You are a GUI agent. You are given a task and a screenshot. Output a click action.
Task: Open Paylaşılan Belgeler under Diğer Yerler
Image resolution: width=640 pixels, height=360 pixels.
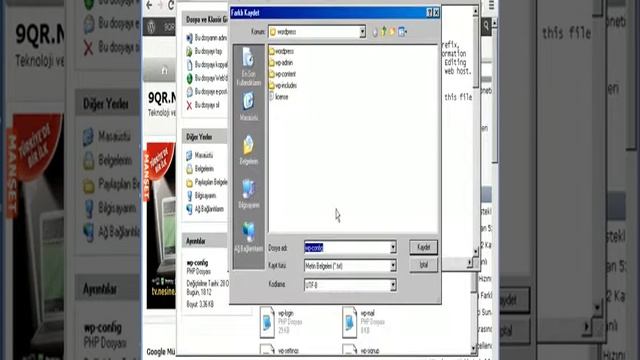(207, 182)
